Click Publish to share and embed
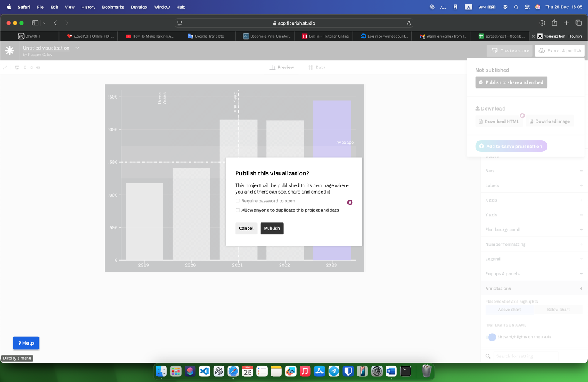 point(511,82)
